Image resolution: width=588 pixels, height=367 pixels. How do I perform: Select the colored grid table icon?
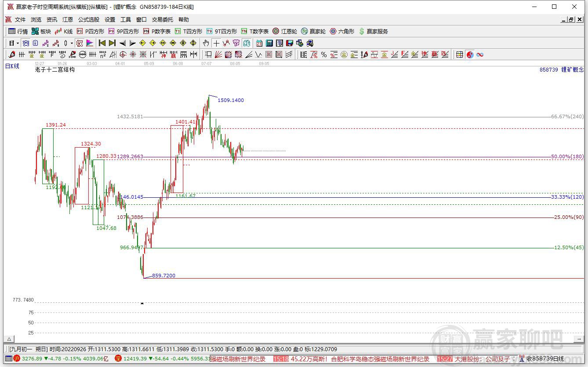pos(460,55)
